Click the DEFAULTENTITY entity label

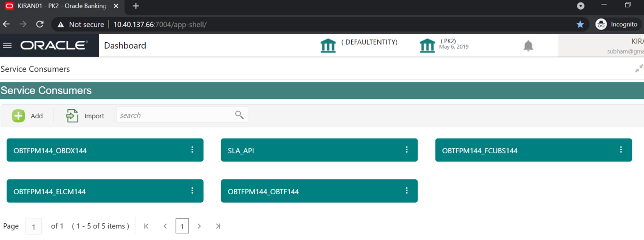[369, 42]
